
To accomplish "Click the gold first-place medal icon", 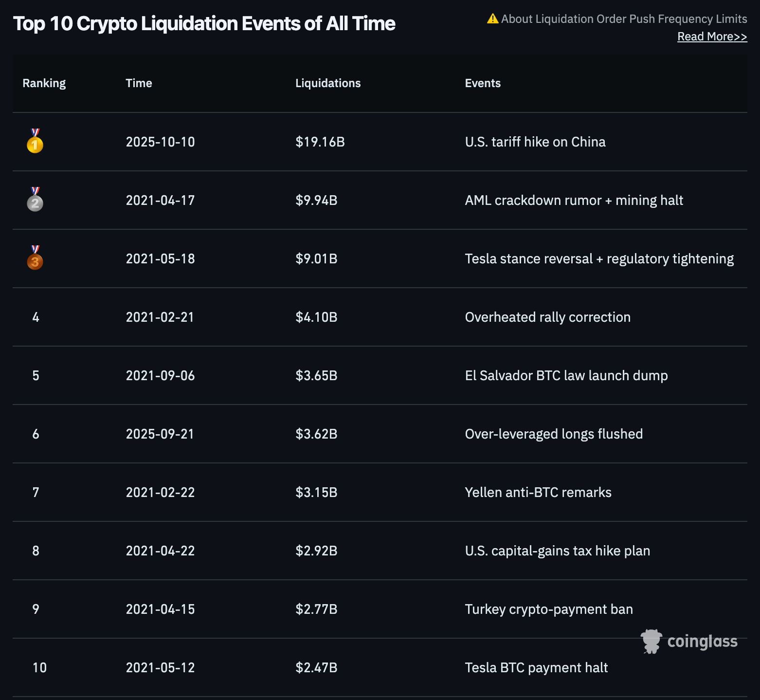I will (35, 142).
